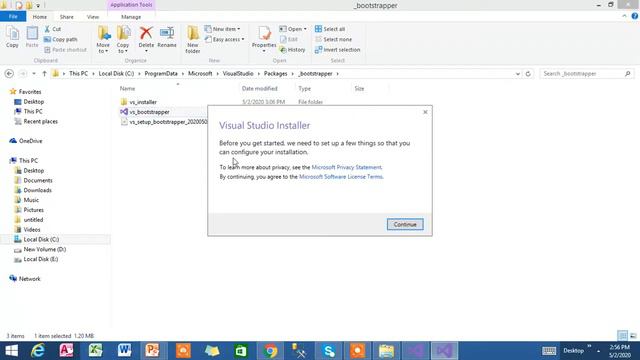640x360 pixels.
Task: Open New Volume (D:) drive
Action: (44, 249)
